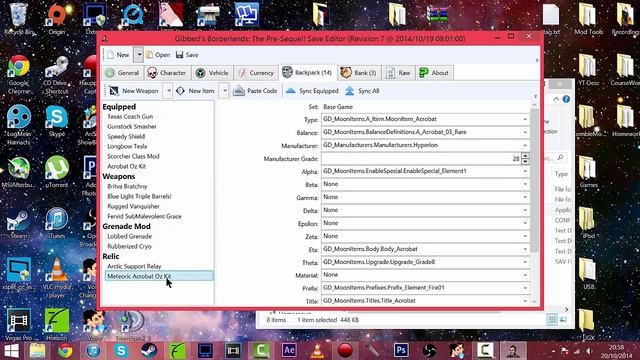Click the New Weapon button

(134, 91)
